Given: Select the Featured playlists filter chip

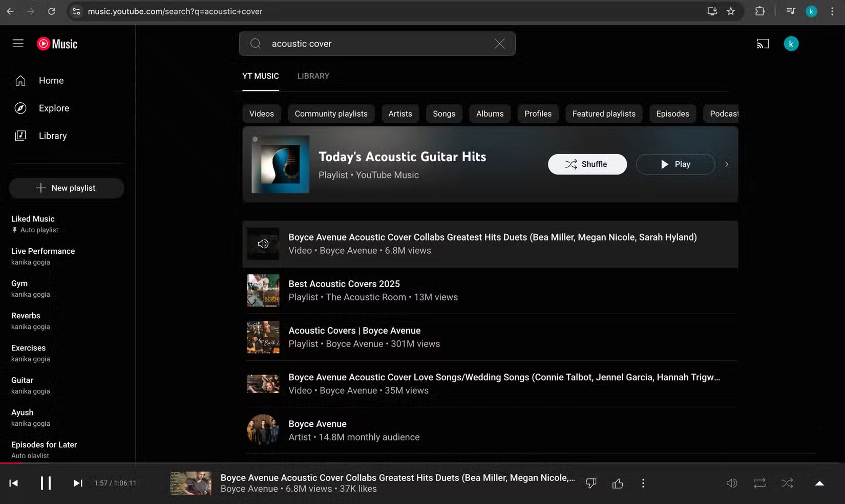Looking at the screenshot, I should point(603,114).
